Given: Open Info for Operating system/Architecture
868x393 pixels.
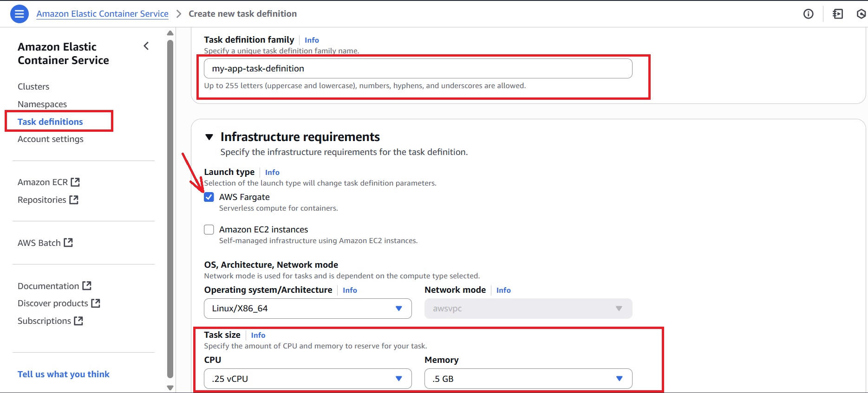Looking at the screenshot, I should point(350,290).
